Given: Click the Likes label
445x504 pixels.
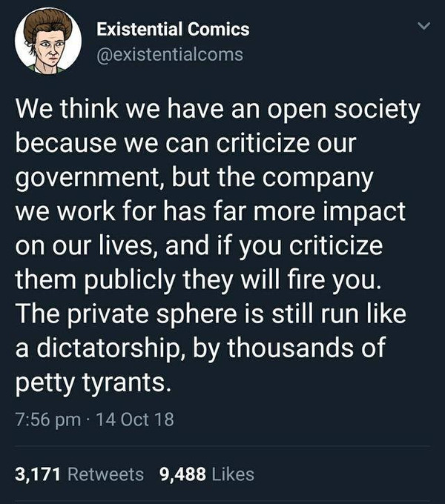Looking at the screenshot, I should pyautogui.click(x=233, y=474).
